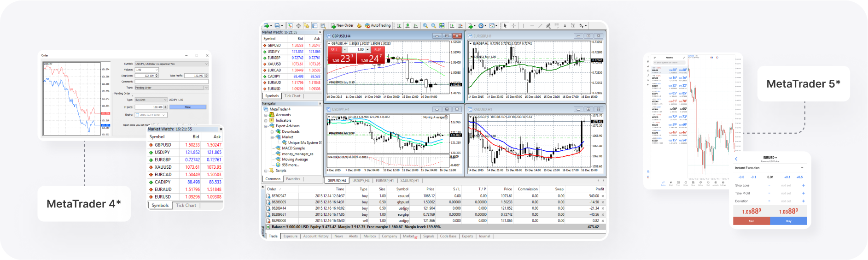Close order 85762947 with its X icon
Viewport: 868px width, 260px height.
point(603,196)
